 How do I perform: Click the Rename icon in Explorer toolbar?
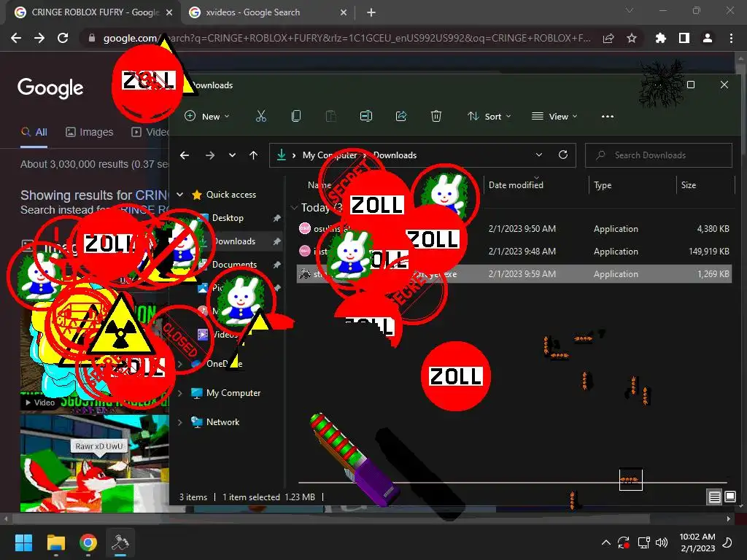(366, 116)
